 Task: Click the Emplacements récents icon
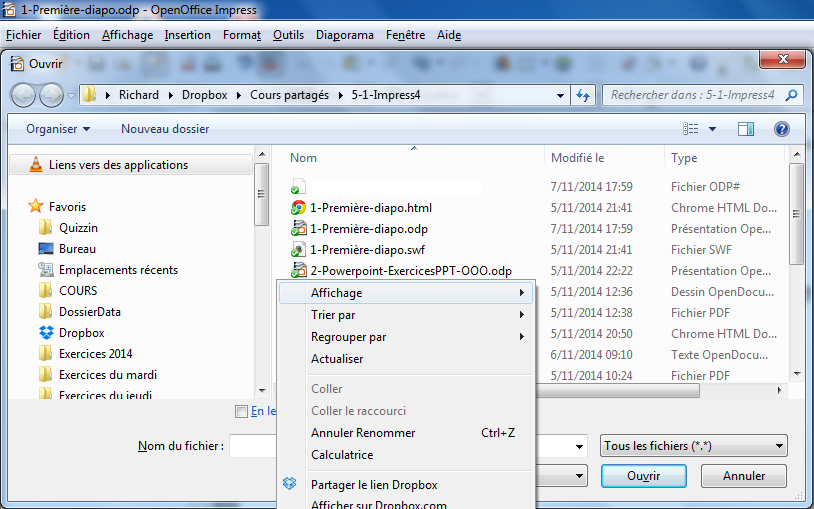pos(46,270)
